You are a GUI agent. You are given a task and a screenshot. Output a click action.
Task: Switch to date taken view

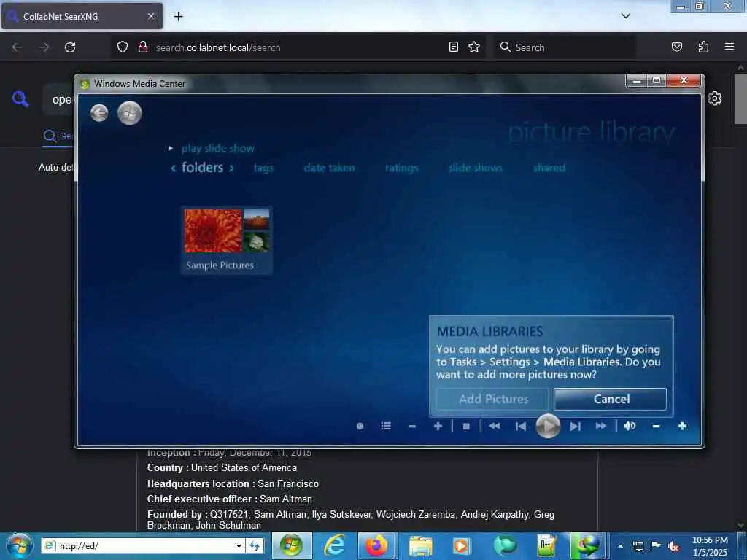pos(329,168)
